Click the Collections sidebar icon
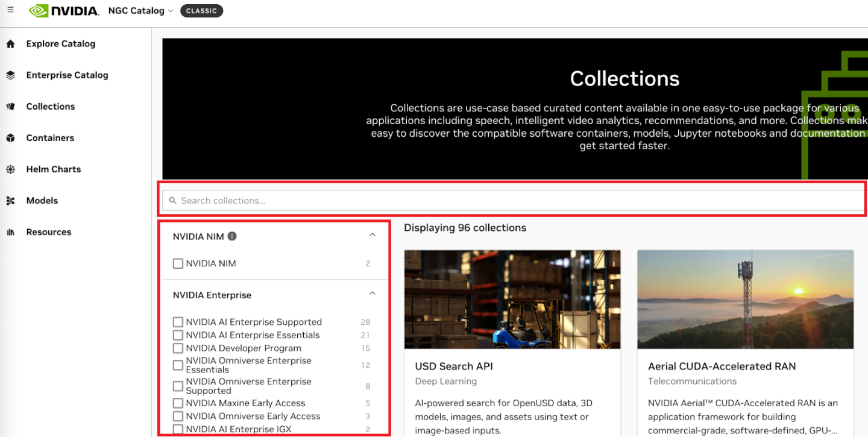868x437 pixels. (x=10, y=107)
